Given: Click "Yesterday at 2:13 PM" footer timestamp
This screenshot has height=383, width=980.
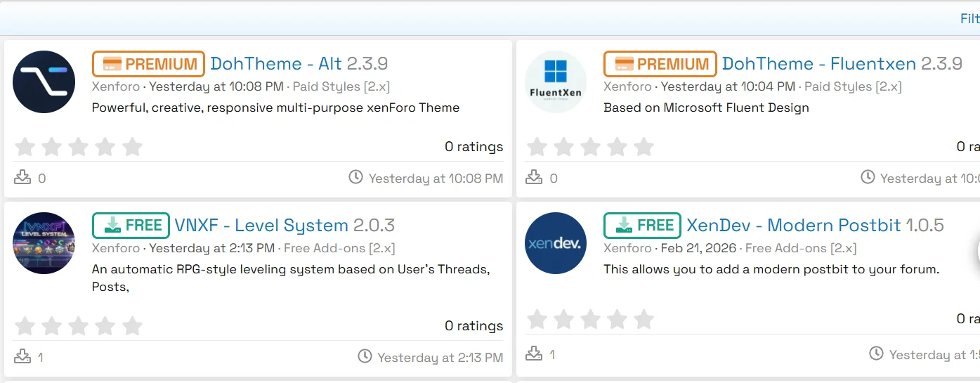Looking at the screenshot, I should click(x=440, y=358).
